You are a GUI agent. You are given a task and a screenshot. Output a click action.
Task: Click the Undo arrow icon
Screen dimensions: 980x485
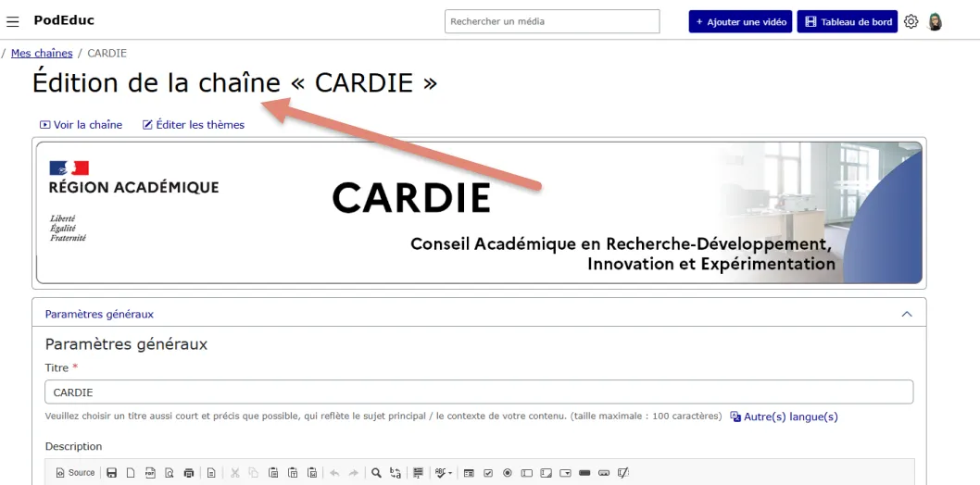pos(334,473)
